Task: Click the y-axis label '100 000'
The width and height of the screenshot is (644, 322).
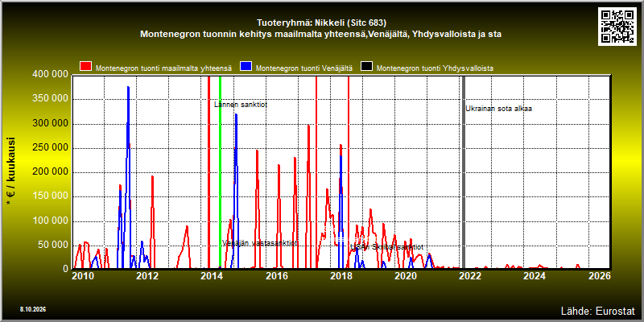Action: pyautogui.click(x=50, y=221)
